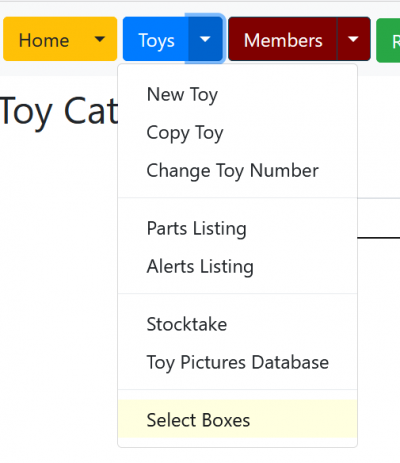Open Toy Pictures Database

237,362
